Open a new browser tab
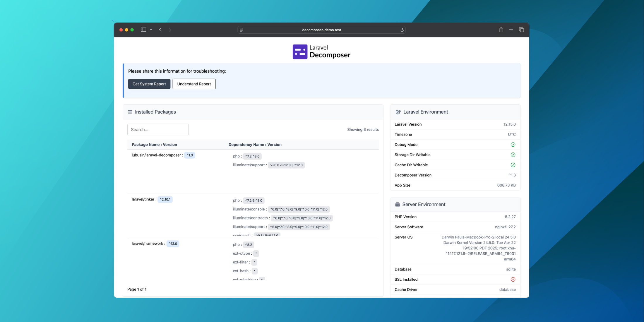The width and height of the screenshot is (644, 322). 511,30
